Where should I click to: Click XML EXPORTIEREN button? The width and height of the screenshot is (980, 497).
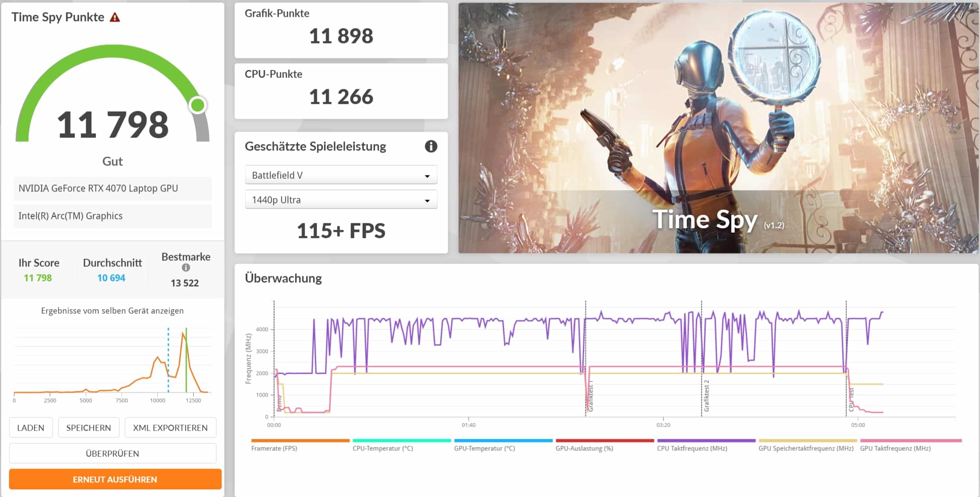tap(170, 428)
